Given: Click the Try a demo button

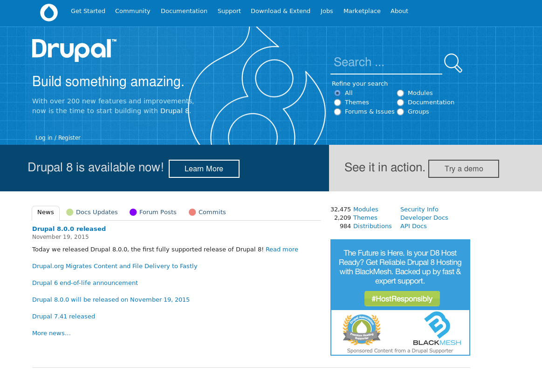Looking at the screenshot, I should click(464, 169).
